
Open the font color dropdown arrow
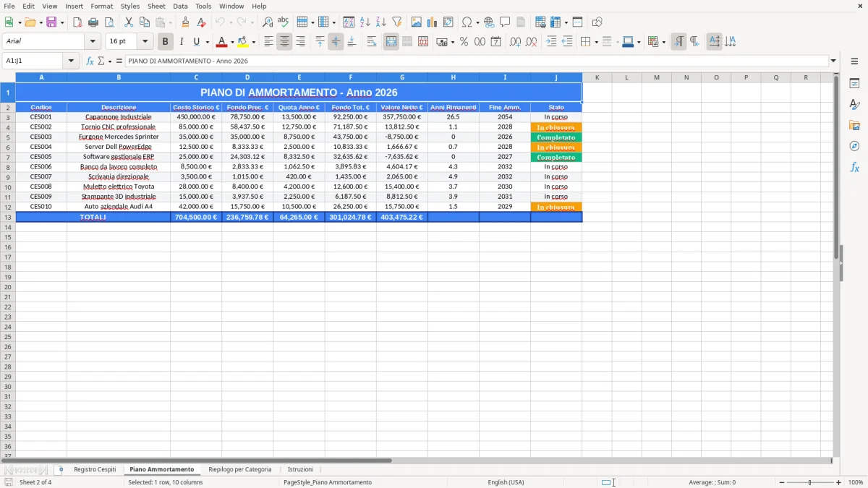pyautogui.click(x=231, y=41)
